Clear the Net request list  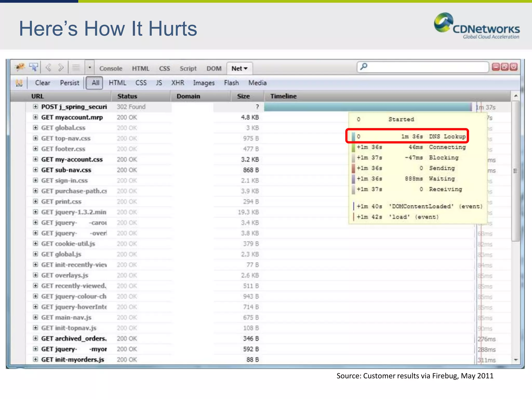click(43, 83)
